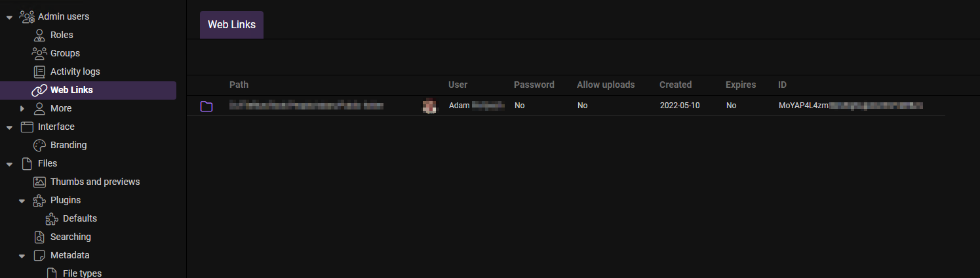This screenshot has height=278, width=980.
Task: Collapse the Interface section
Action: pyautogui.click(x=9, y=127)
